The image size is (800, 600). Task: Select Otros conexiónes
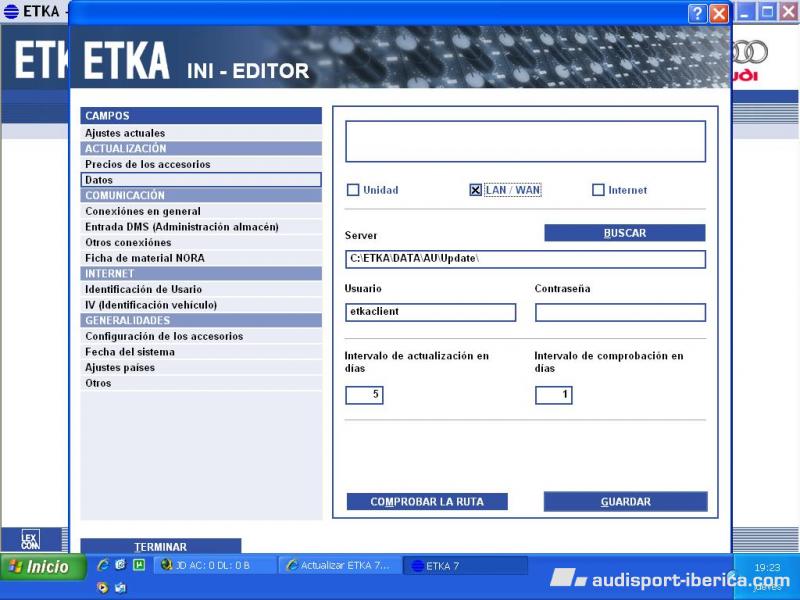pyautogui.click(x=201, y=242)
